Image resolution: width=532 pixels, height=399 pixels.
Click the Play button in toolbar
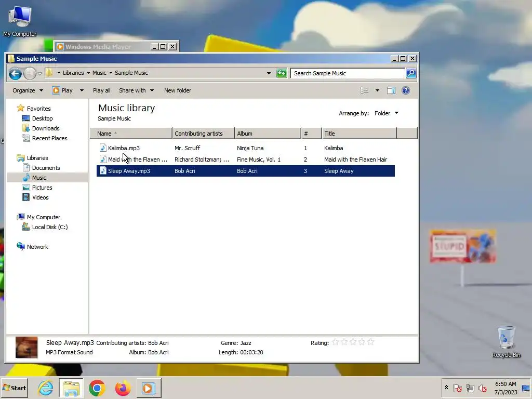tap(63, 90)
